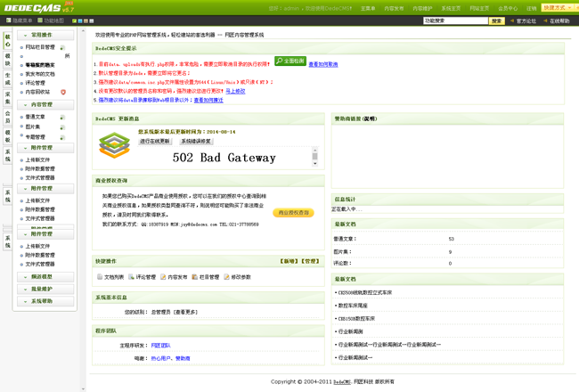Click the 搜索 button in toolbar

coord(497,21)
